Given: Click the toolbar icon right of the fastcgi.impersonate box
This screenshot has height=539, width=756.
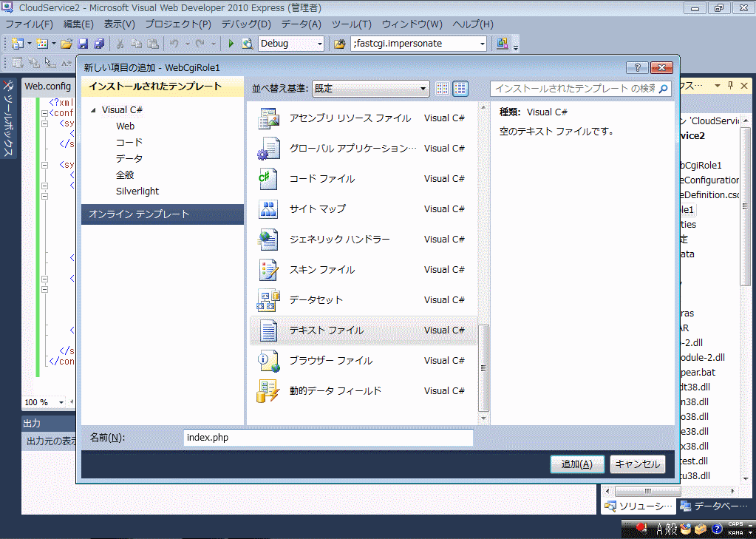Looking at the screenshot, I should click(503, 44).
